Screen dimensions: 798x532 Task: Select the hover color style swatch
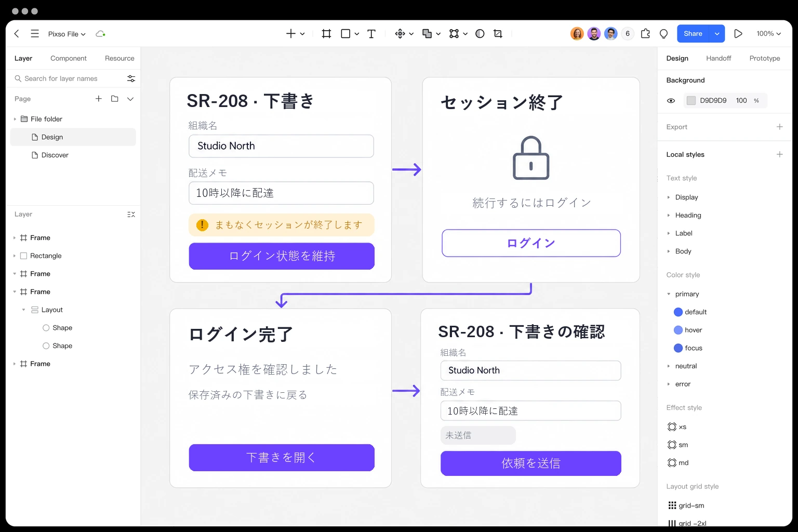pyautogui.click(x=678, y=330)
